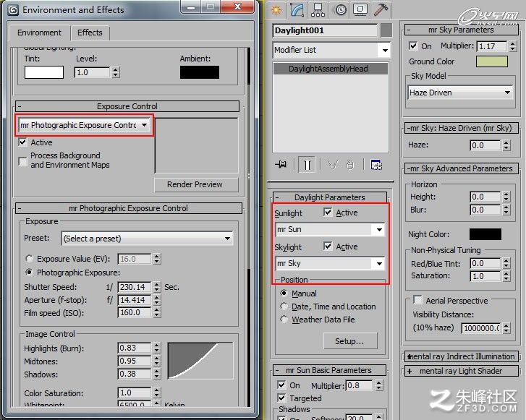This screenshot has width=526, height=420.
Task: Toggle Targeted checkbox
Action: [281, 398]
